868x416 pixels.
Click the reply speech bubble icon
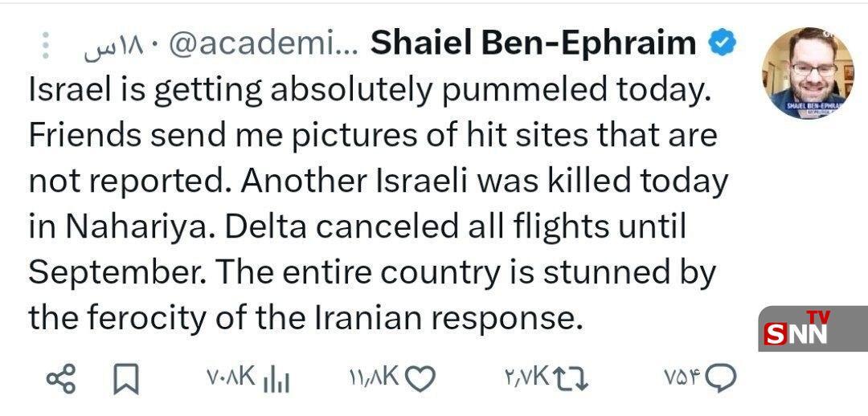point(721,378)
